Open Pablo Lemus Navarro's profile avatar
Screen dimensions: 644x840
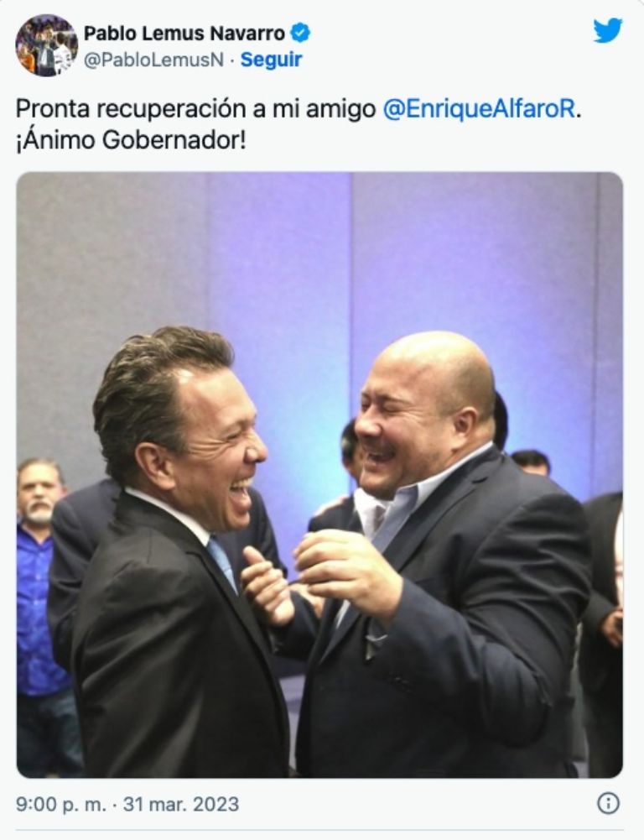click(47, 45)
